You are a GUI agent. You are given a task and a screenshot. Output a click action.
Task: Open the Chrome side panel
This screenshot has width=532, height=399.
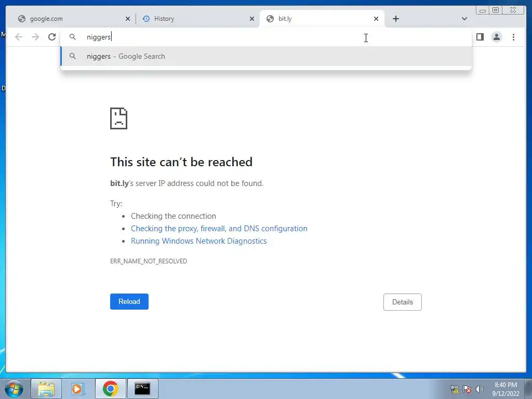point(480,37)
